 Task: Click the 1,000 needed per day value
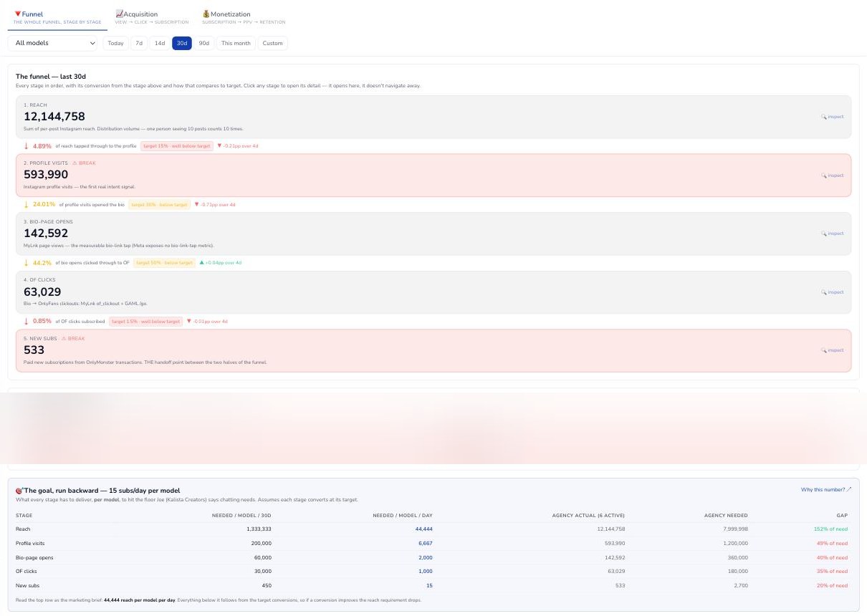tap(425, 572)
